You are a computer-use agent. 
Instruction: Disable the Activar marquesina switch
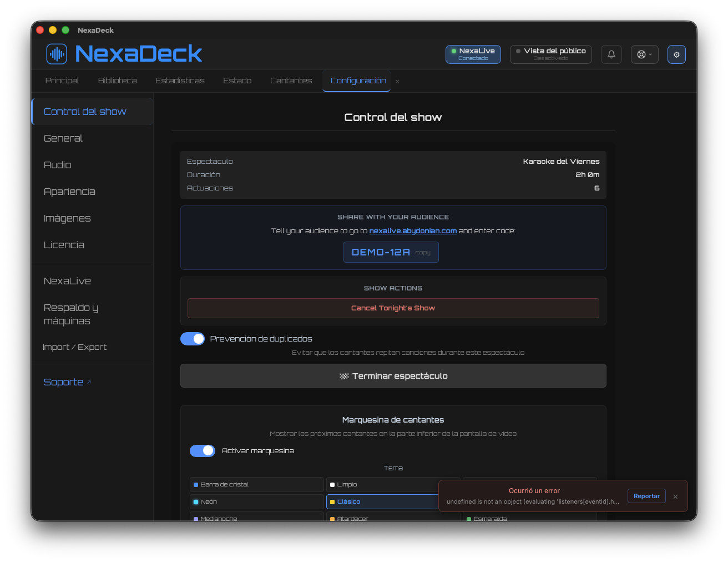(203, 451)
